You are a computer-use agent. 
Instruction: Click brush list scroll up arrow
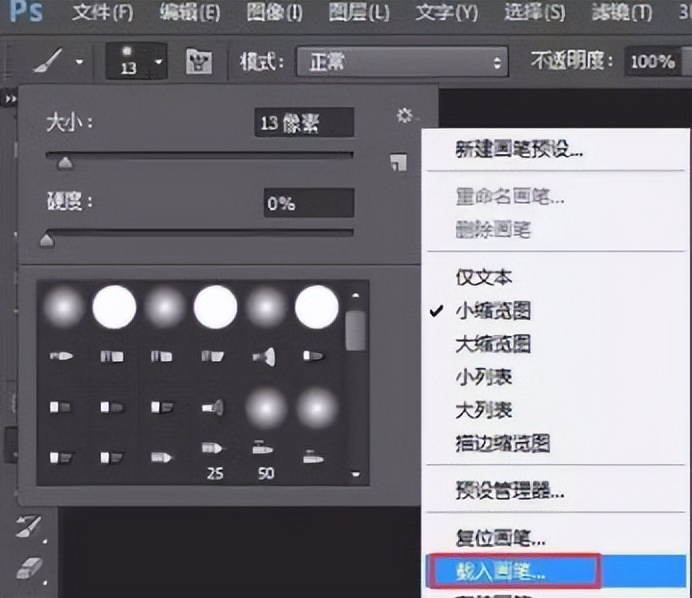(356, 295)
